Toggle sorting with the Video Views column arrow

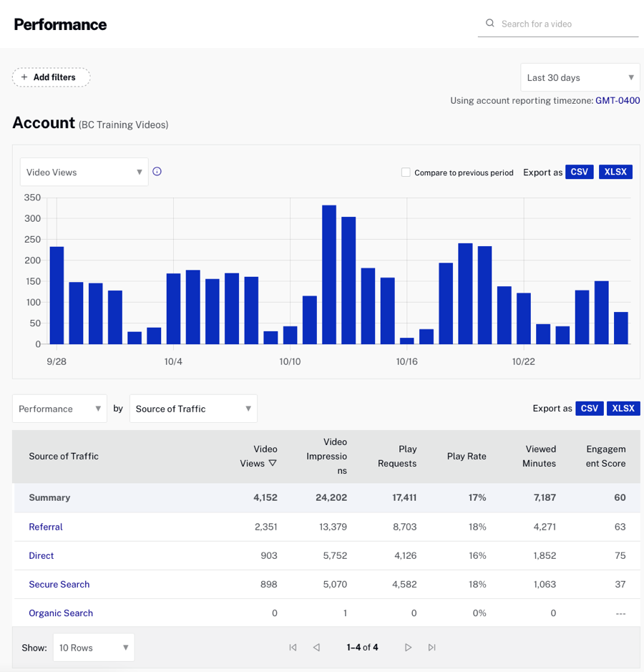click(273, 464)
